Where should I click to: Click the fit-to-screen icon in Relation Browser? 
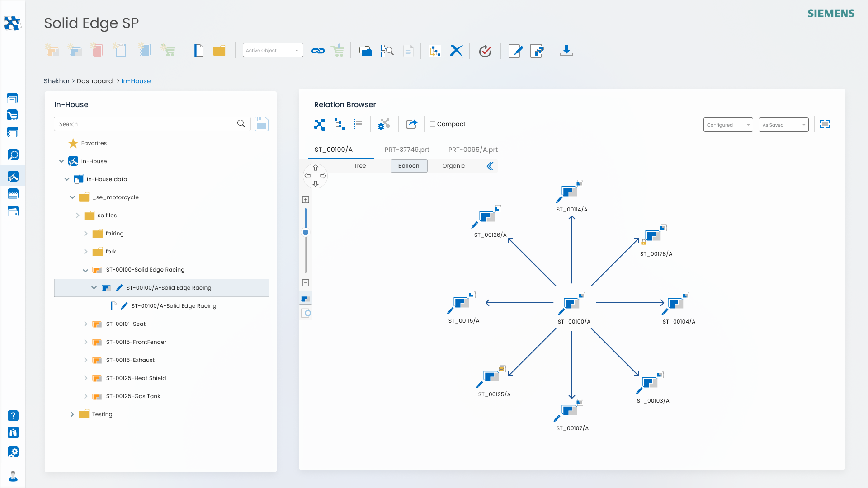[x=825, y=124]
